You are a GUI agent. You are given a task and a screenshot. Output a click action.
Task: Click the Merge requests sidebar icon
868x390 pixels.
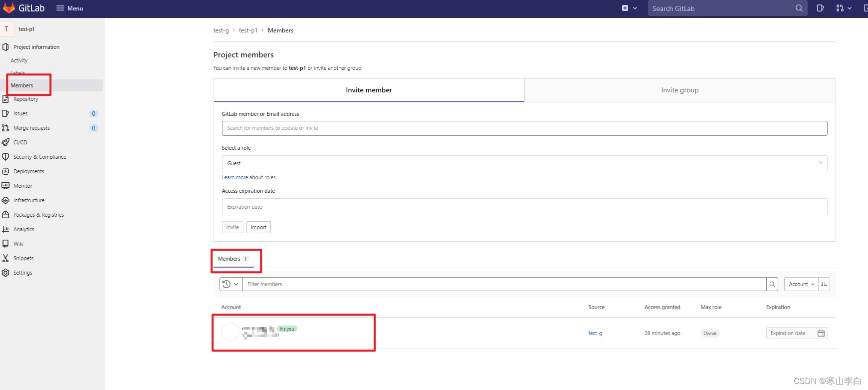pos(5,128)
